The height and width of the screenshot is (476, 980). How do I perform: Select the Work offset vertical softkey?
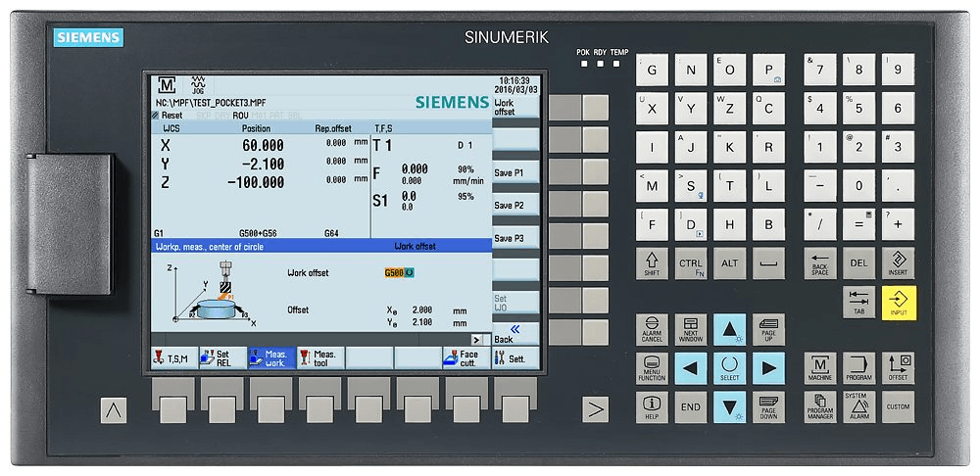click(515, 107)
